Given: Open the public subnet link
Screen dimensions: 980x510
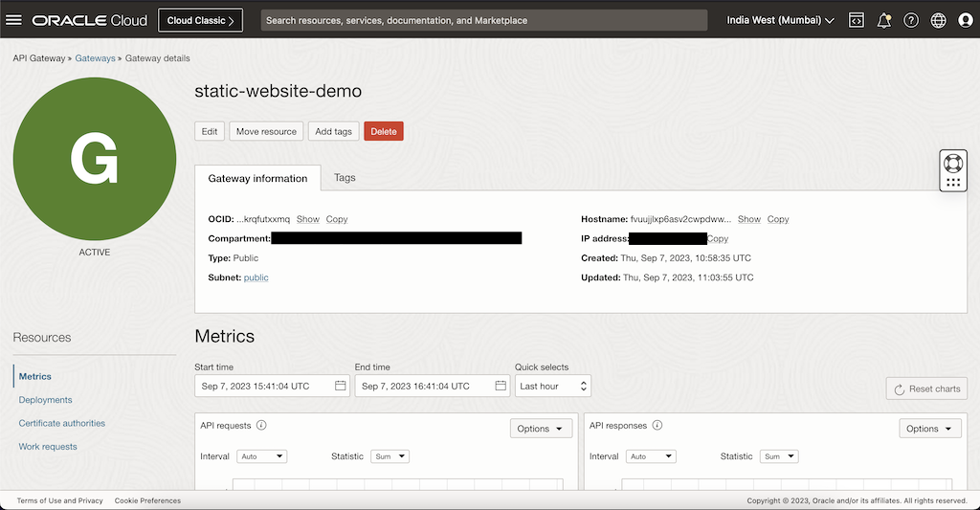Looking at the screenshot, I should click(x=256, y=277).
